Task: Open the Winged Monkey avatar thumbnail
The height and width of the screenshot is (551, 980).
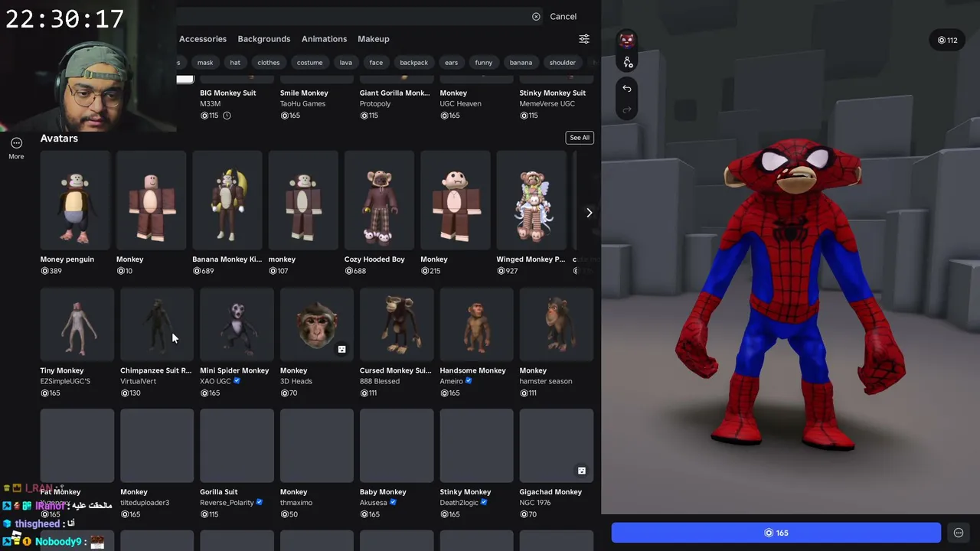Action: tap(531, 201)
